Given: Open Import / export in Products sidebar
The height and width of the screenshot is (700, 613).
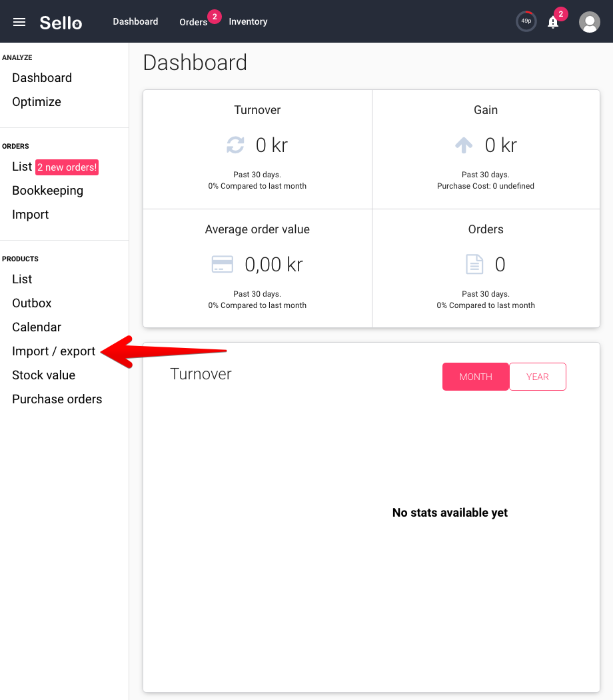Looking at the screenshot, I should (x=53, y=351).
